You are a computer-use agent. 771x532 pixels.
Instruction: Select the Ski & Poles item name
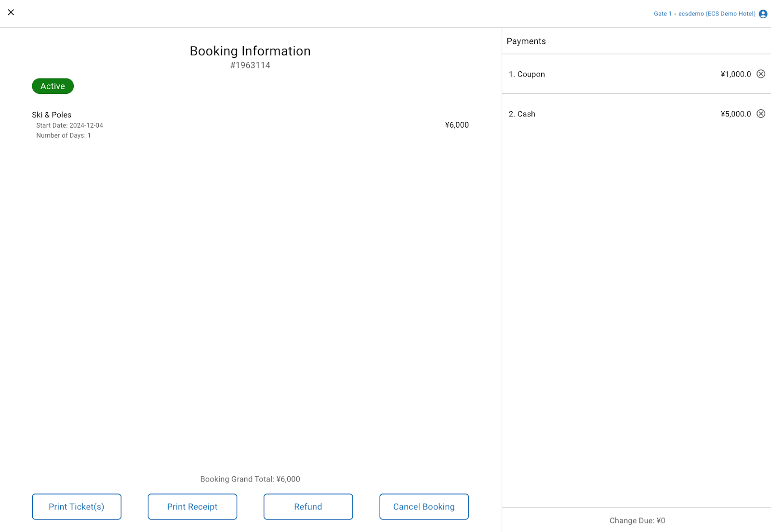[52, 115]
